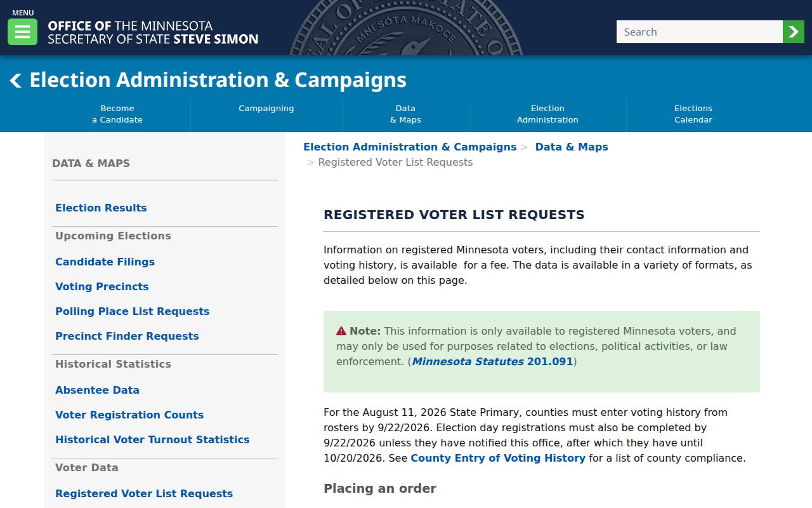Go to Voting Precincts sidebar link
This screenshot has height=508, width=812.
pos(102,286)
